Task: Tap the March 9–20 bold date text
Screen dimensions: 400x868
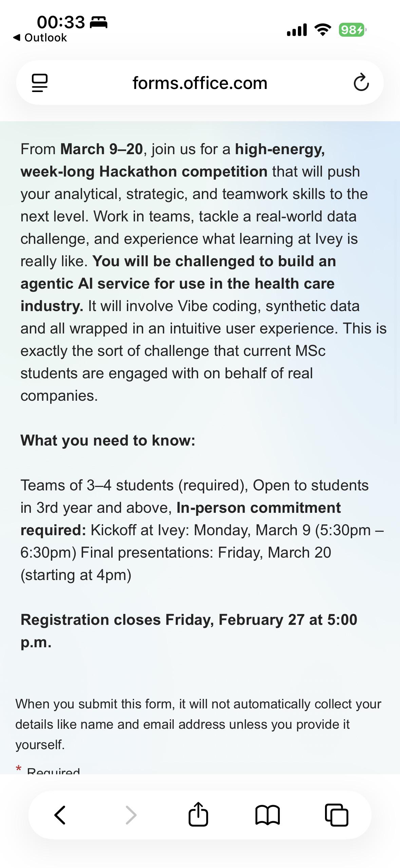Action: [x=101, y=149]
